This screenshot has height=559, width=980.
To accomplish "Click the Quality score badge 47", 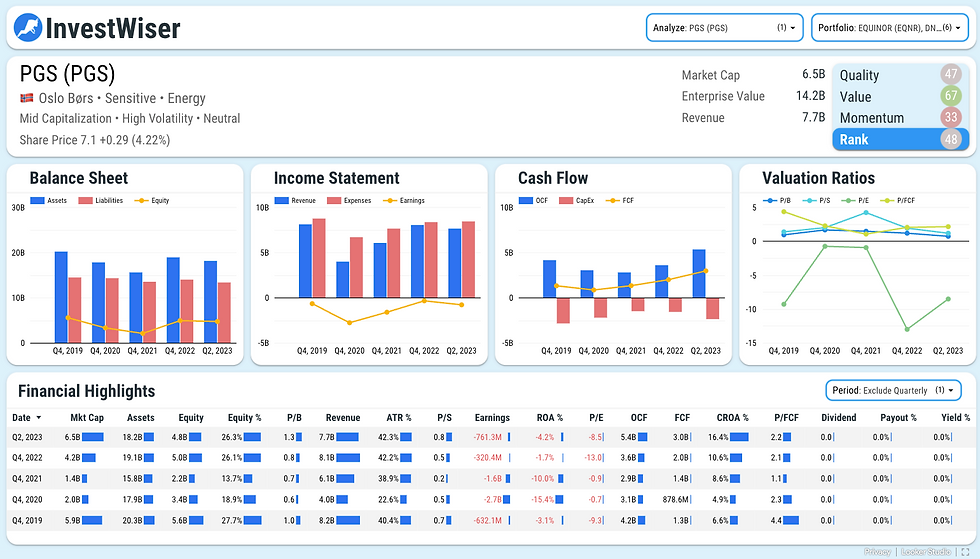I will click(x=951, y=74).
